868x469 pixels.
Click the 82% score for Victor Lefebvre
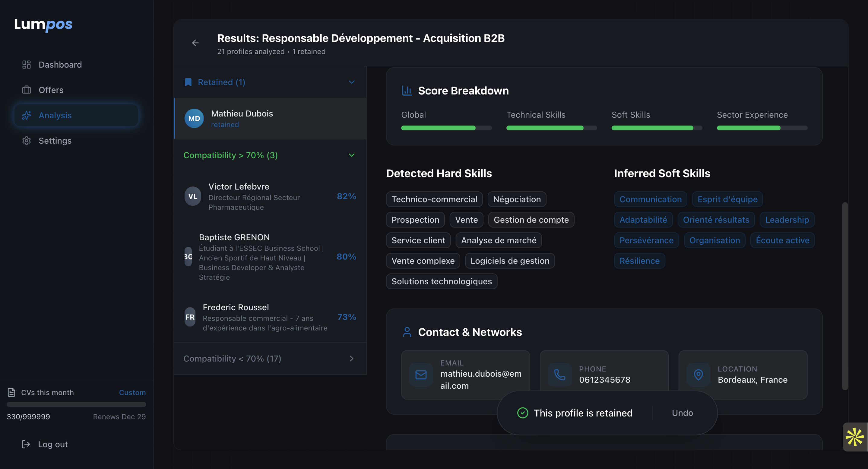346,196
